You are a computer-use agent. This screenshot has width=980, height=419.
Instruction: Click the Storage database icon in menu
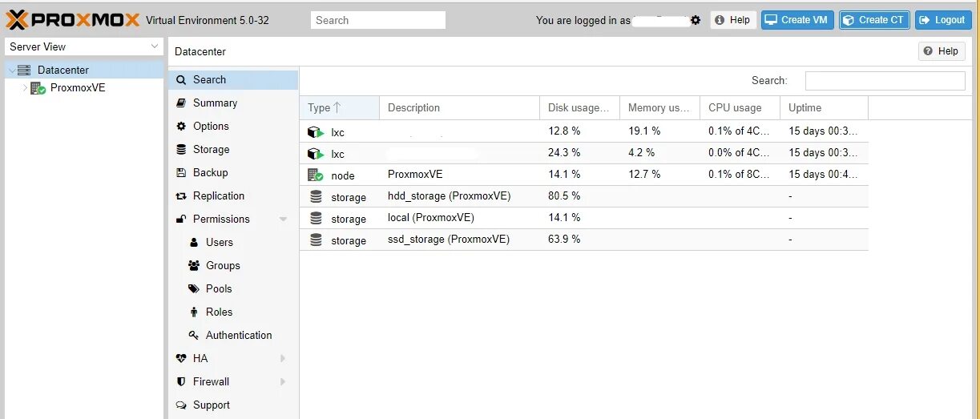click(181, 150)
